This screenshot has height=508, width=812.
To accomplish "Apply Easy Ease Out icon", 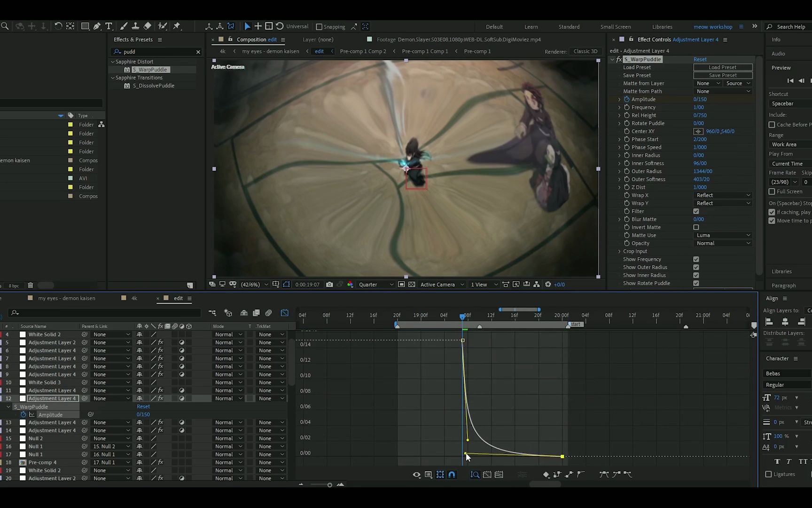I will pyautogui.click(x=628, y=475).
